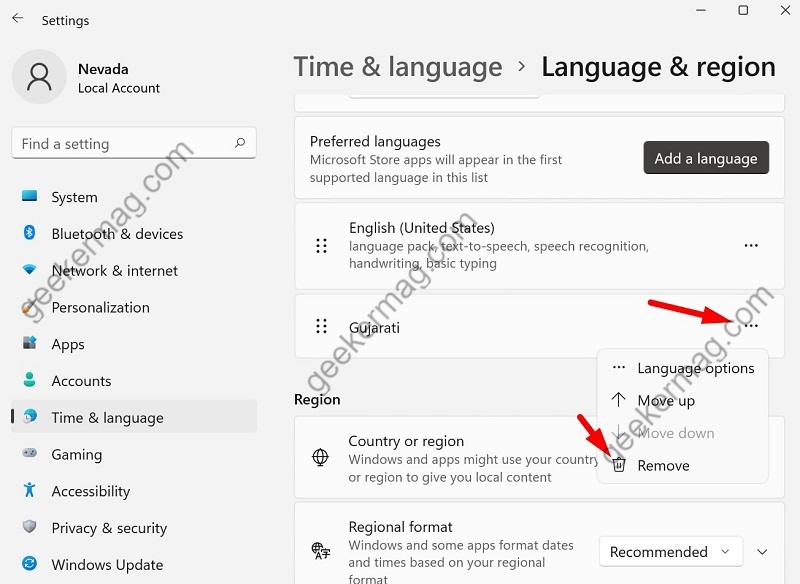Open Bluetooth & devices settings
800x584 pixels.
click(134, 234)
